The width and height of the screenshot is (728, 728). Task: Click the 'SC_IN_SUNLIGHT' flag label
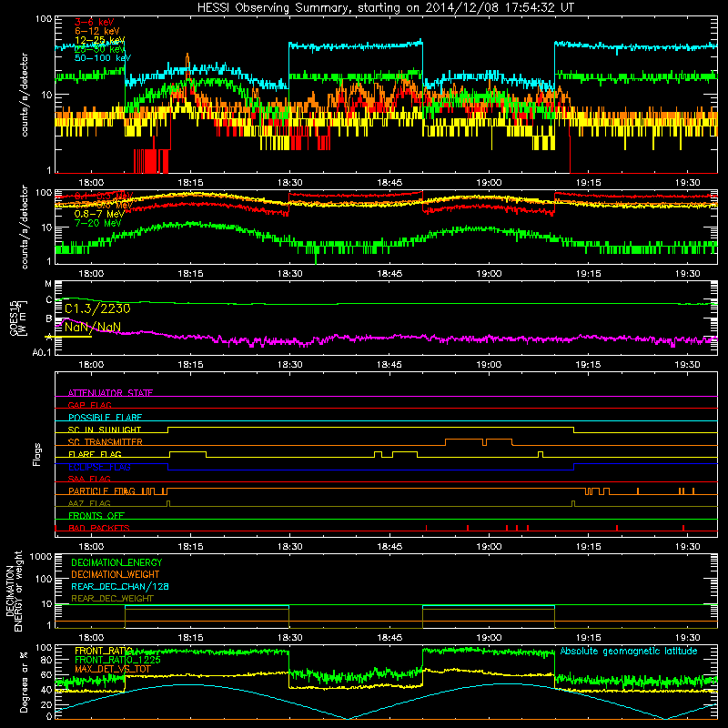105,430
